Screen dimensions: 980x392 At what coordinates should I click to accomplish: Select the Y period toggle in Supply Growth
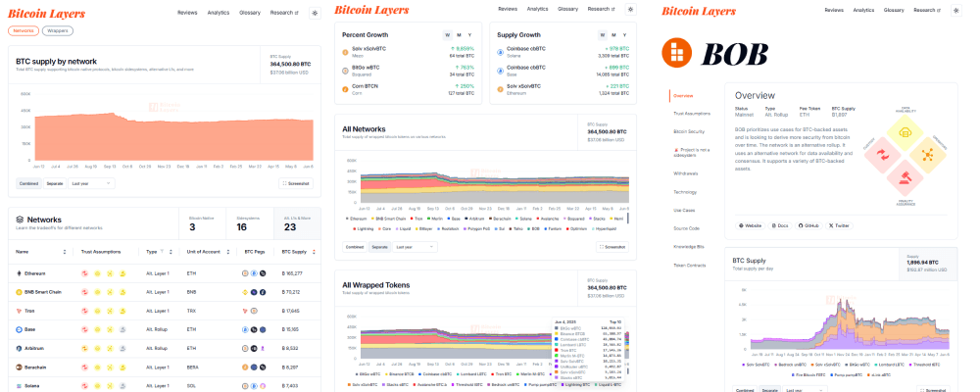click(625, 35)
